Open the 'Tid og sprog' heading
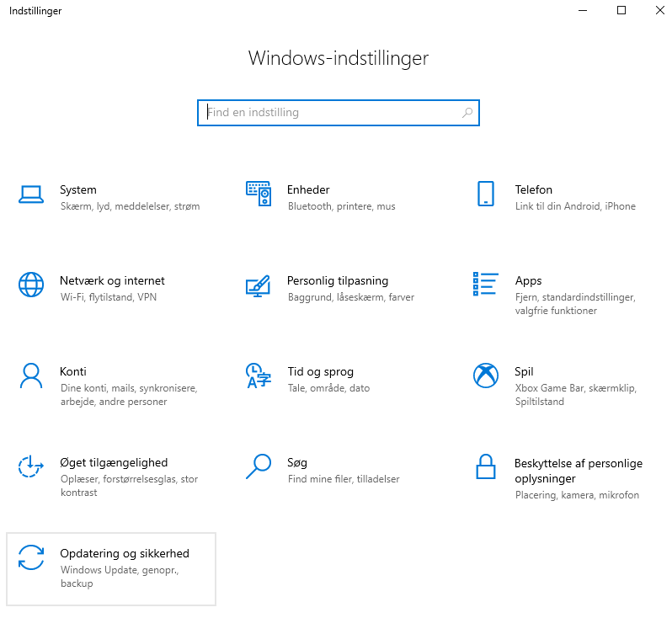Screen dimensions: 672x618 coord(321,372)
